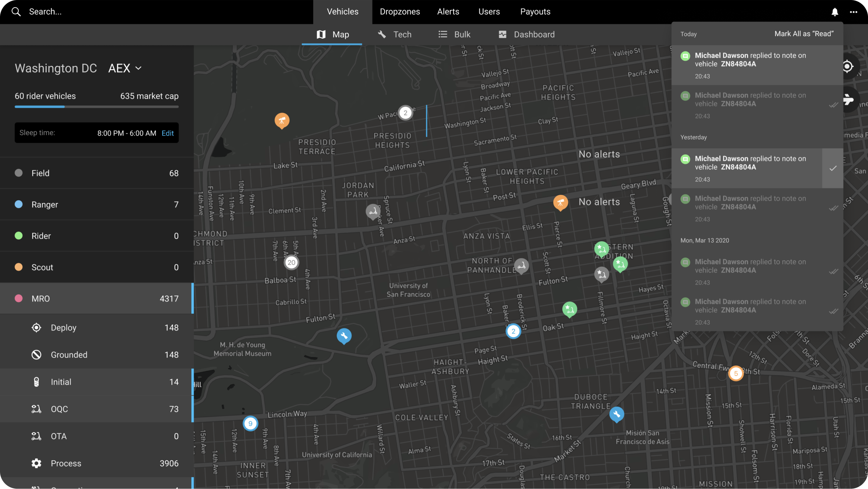Open the gray cluster 2 in Presidio Heights
The width and height of the screenshot is (868, 489).
click(x=405, y=113)
